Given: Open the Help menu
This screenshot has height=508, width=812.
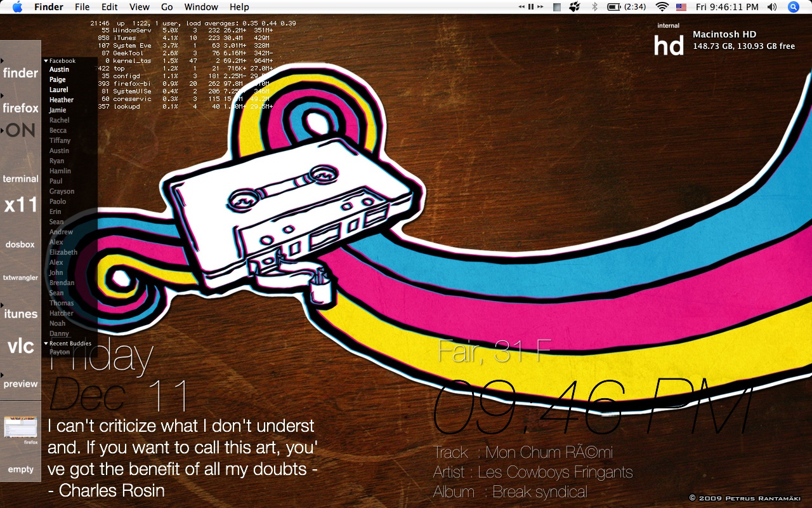Looking at the screenshot, I should [x=239, y=7].
